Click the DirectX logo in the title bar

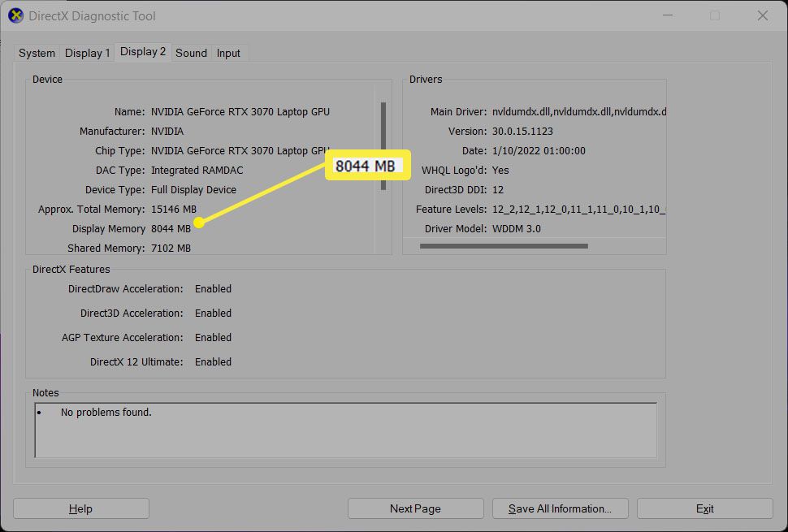click(x=15, y=15)
